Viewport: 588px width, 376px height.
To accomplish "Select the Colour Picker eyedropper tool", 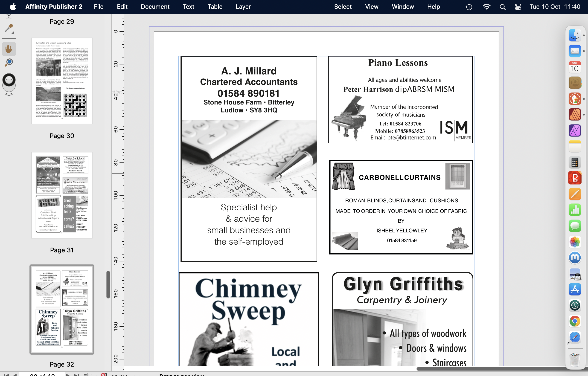I will pyautogui.click(x=9, y=29).
